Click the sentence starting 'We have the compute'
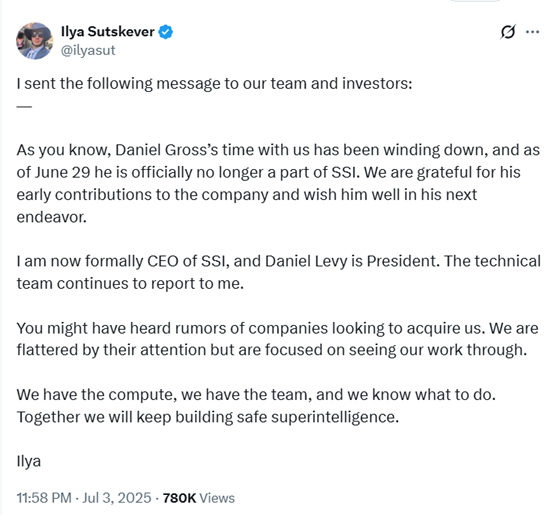The image size is (554, 515). 256,395
